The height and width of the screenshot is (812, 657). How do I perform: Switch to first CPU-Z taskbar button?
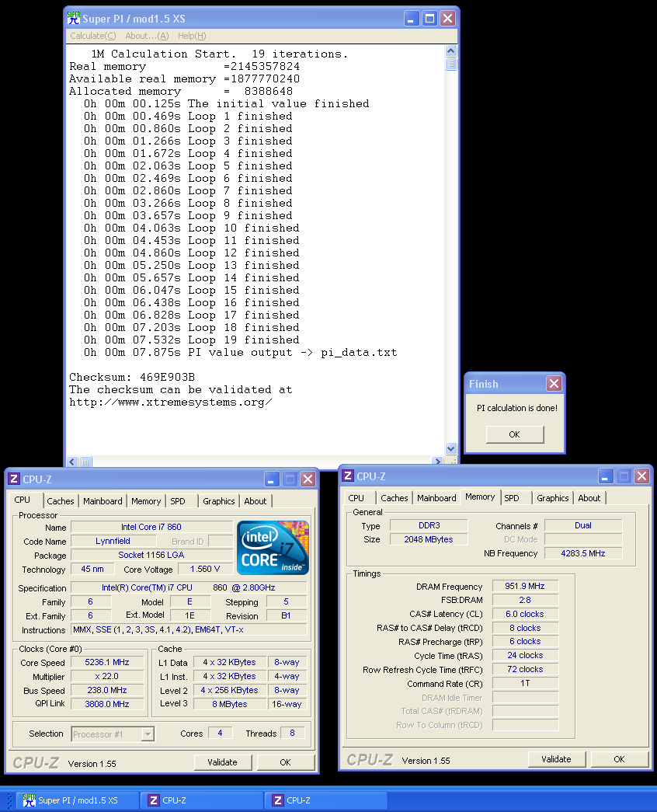point(202,800)
